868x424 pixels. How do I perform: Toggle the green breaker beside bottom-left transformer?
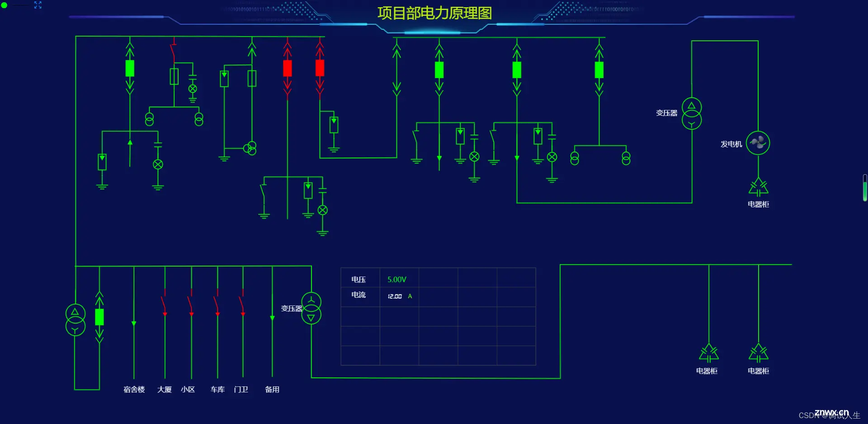click(x=99, y=317)
